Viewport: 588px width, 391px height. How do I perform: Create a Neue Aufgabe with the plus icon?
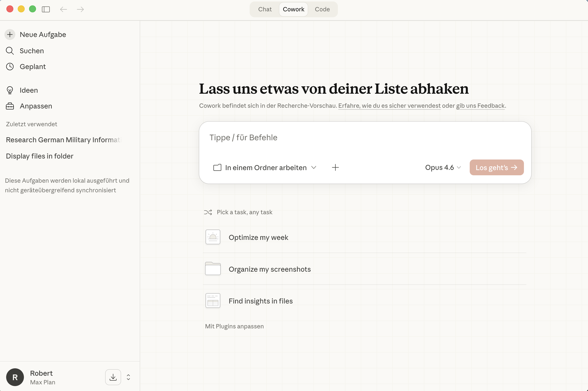tap(10, 35)
